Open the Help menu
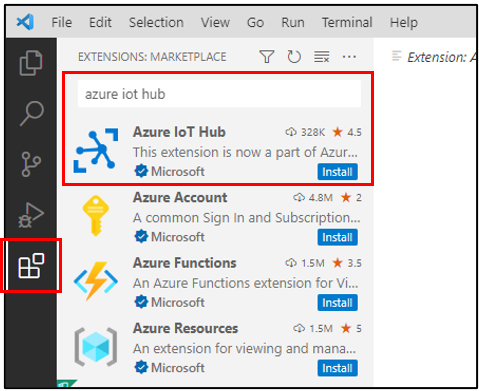 coord(404,23)
